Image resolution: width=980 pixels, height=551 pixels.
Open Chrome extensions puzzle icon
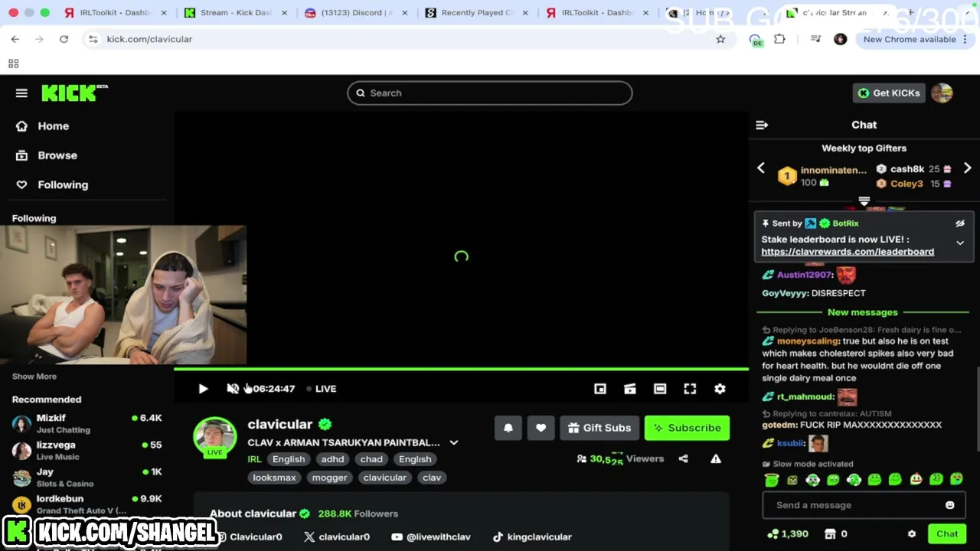(x=779, y=39)
